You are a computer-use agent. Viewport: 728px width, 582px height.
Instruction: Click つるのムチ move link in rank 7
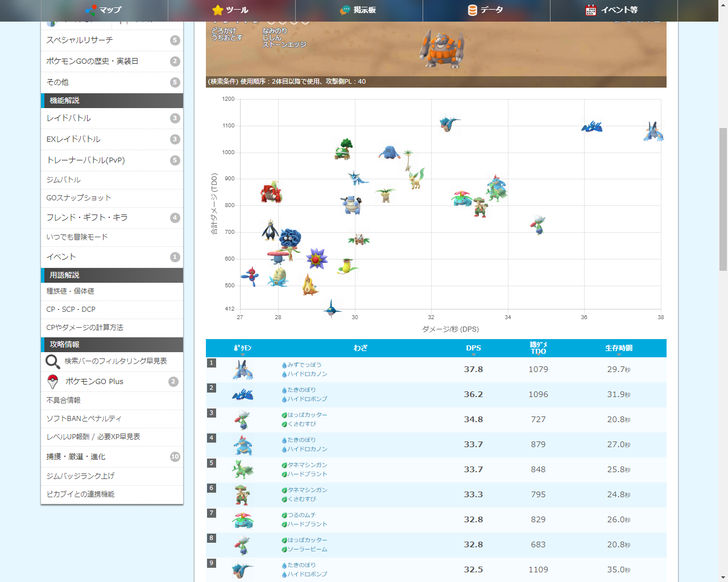point(301,515)
